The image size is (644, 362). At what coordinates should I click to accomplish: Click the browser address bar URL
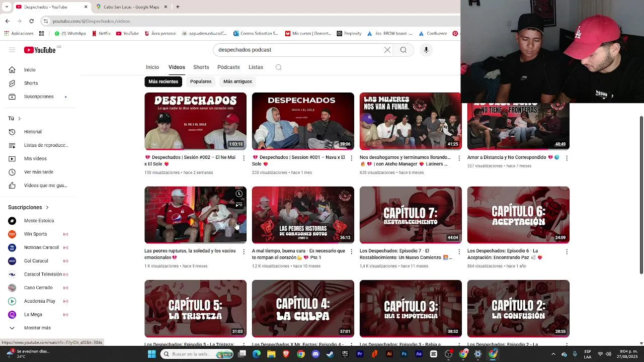(x=91, y=21)
